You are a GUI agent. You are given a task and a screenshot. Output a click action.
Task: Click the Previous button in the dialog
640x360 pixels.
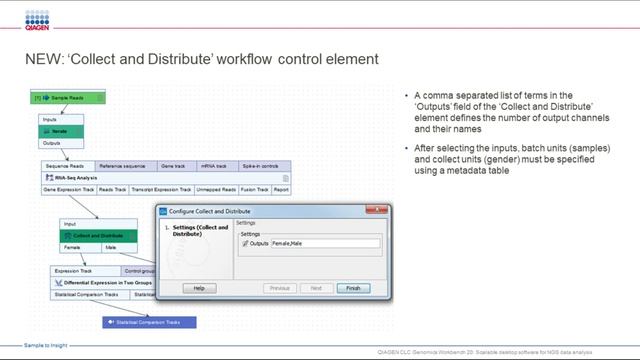click(280, 288)
